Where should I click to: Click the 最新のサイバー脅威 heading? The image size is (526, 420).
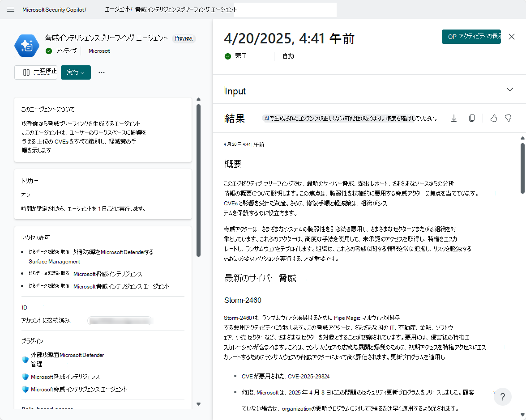pyautogui.click(x=261, y=278)
